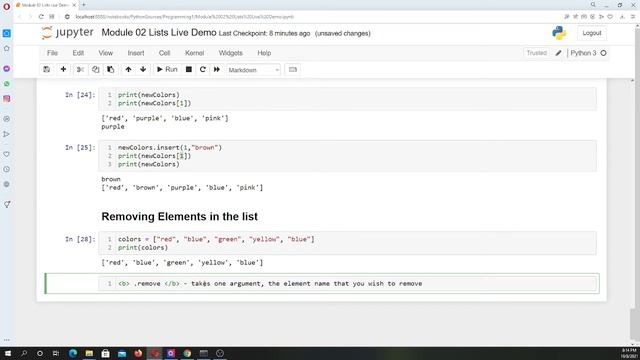
Task: Open Google Chrome from taskbar
Action: [x=187, y=353]
